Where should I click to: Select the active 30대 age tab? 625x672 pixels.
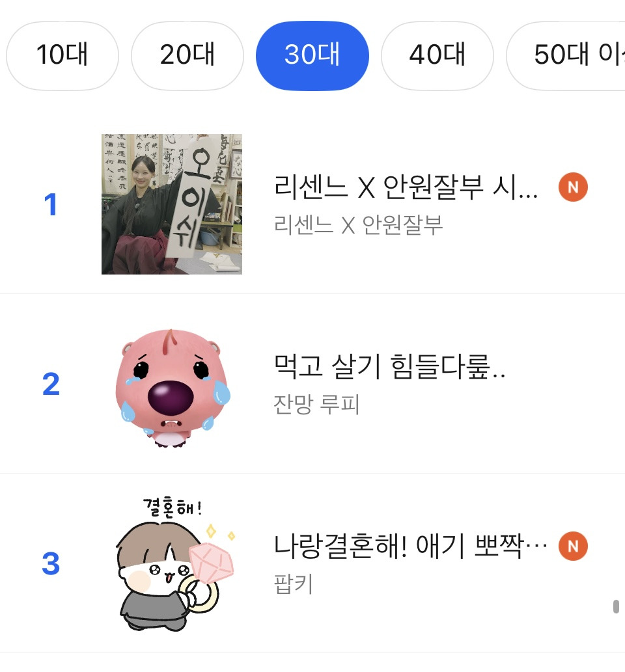[312, 56]
